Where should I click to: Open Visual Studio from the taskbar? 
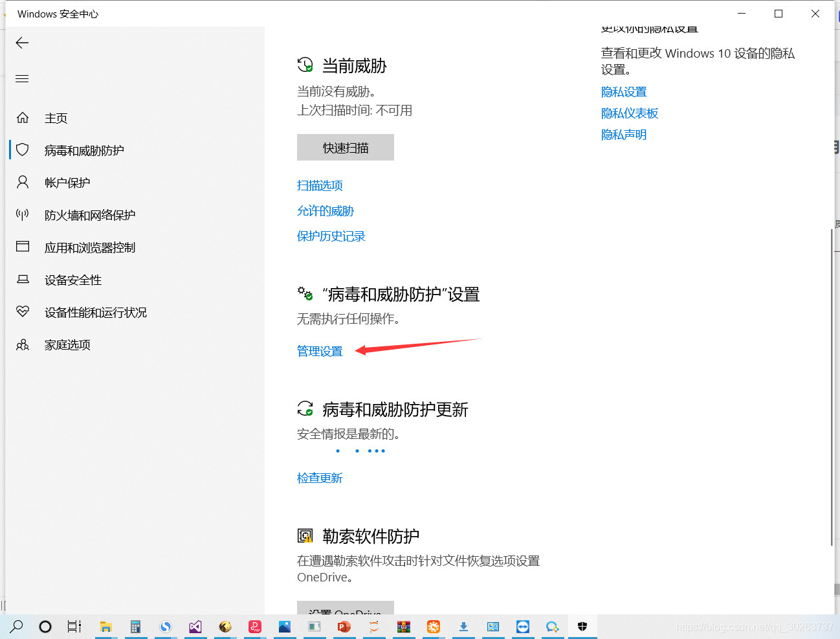click(195, 627)
